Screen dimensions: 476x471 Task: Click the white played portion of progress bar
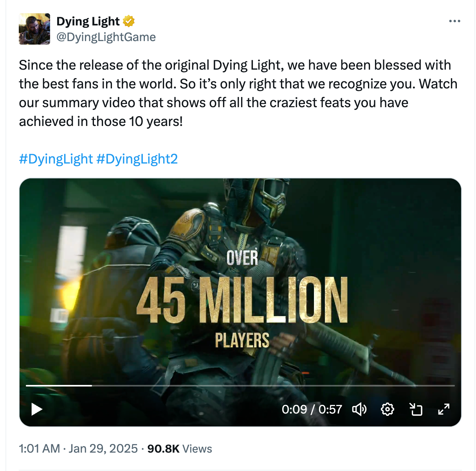pos(59,386)
